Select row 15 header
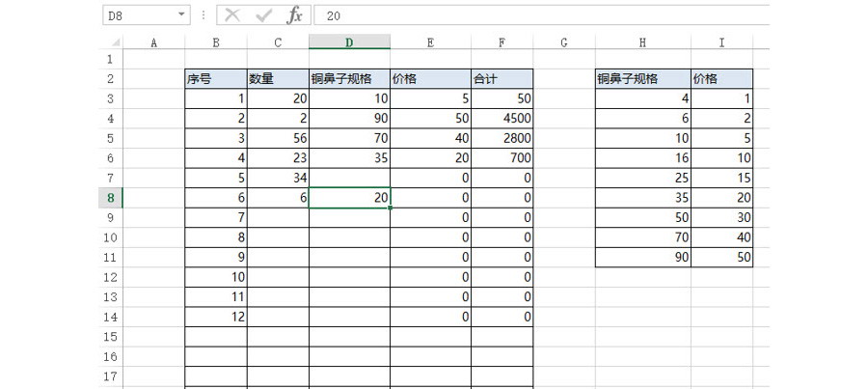 tap(110, 336)
